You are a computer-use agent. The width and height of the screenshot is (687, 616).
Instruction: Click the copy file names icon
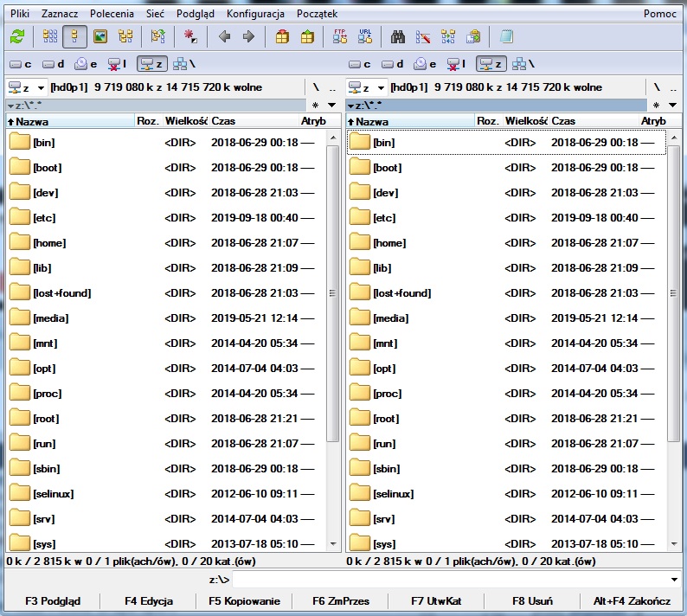coord(473,36)
